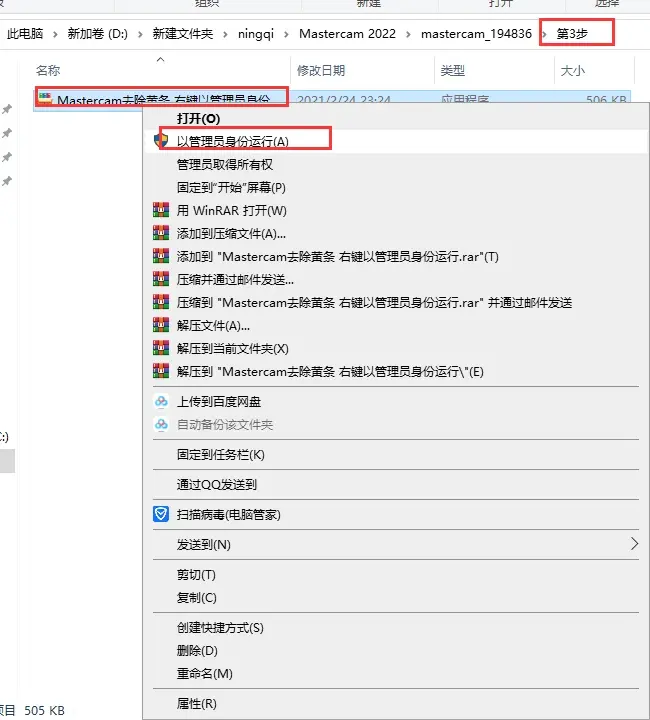650x720 pixels.
Task: Select '固定到"开始"屏幕(P)'
Action: click(231, 187)
